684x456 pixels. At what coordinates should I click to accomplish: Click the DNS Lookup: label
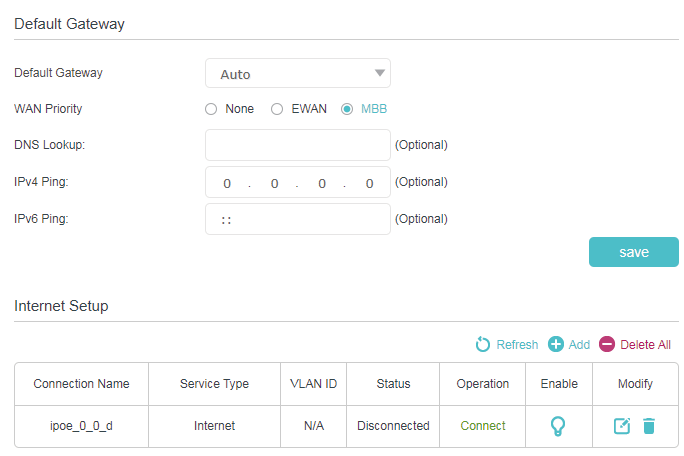click(x=49, y=145)
